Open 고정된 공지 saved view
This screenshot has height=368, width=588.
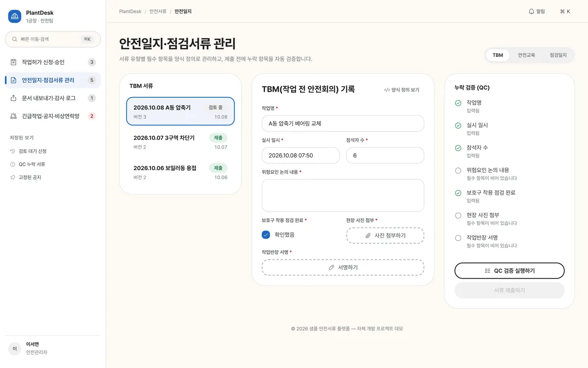(53, 177)
